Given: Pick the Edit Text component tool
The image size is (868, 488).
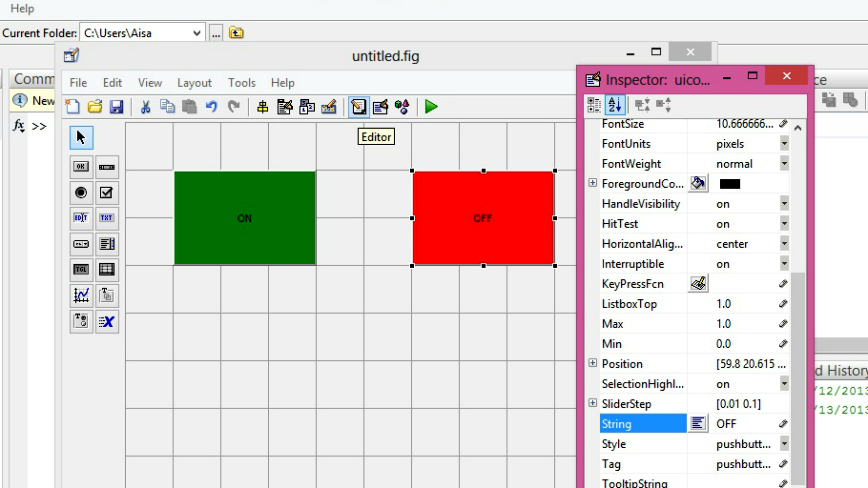Looking at the screenshot, I should [81, 218].
